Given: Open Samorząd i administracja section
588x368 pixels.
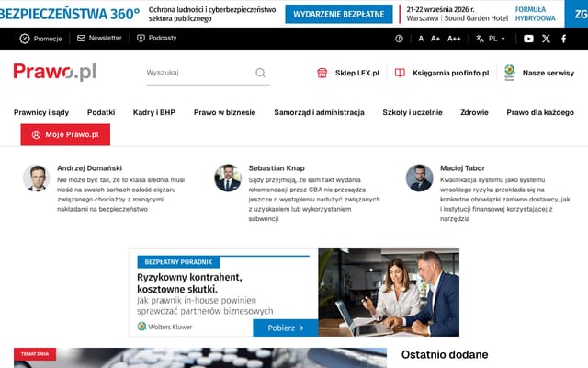Looking at the screenshot, I should pos(319,112).
